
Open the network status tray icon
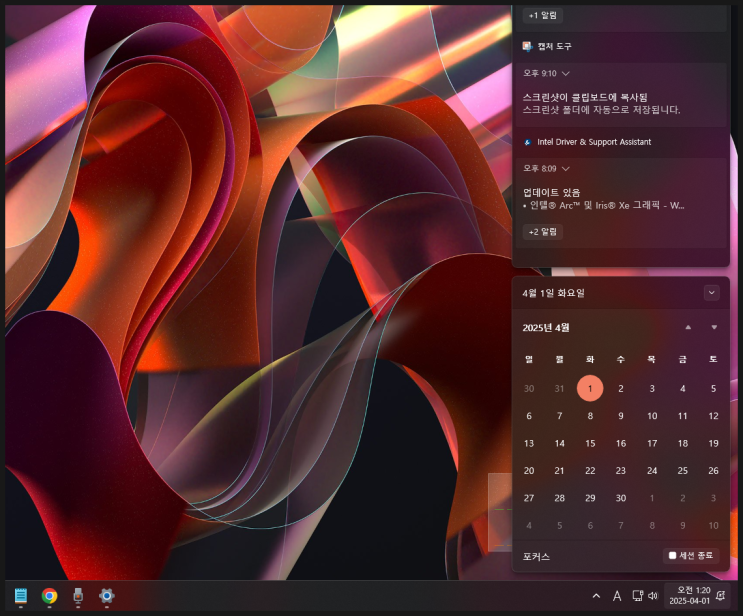pyautogui.click(x=638, y=596)
